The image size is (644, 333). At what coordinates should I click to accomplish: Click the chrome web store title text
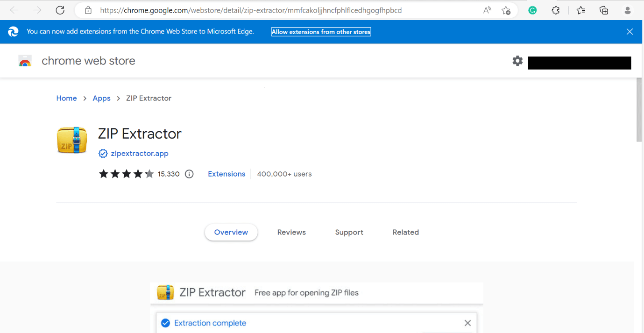point(88,61)
